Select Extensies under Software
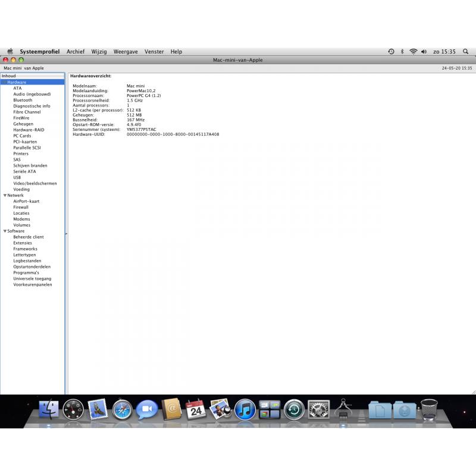The image size is (476, 476). pos(23,243)
